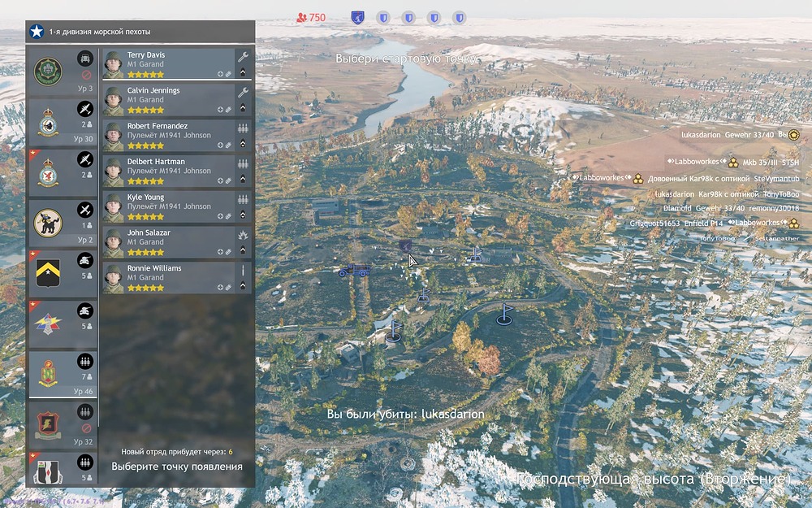Click machine gunner icon next to Delbert Hartman
Screen dimensions: 812x508
(243, 164)
